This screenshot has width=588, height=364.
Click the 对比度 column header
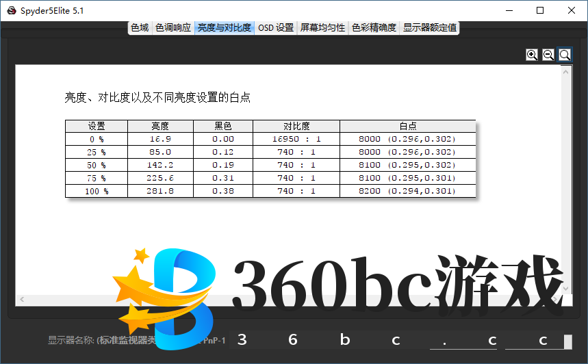click(x=296, y=126)
